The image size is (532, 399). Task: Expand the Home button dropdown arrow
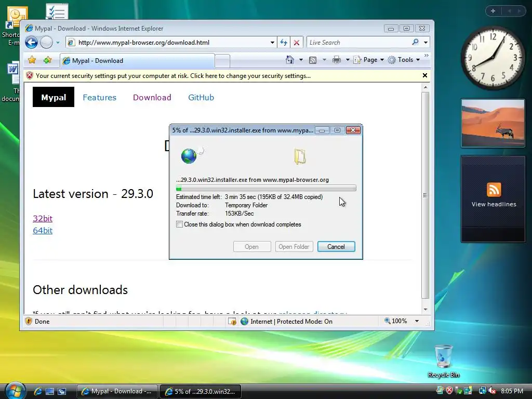tap(301, 60)
